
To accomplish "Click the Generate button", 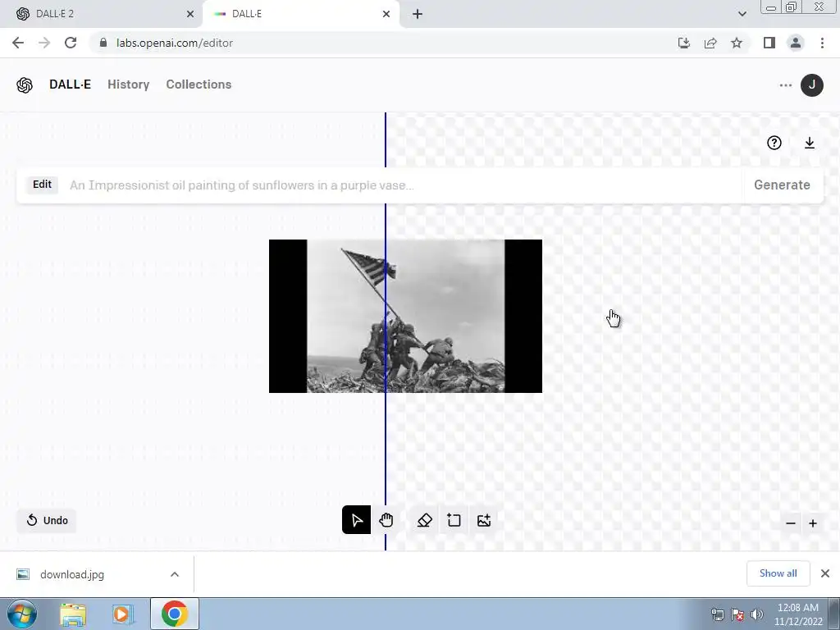I will [782, 185].
